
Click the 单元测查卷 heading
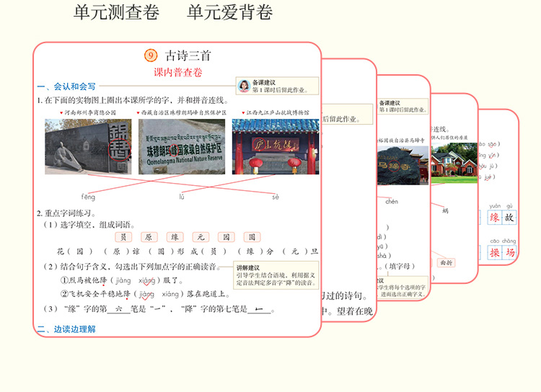click(116, 12)
